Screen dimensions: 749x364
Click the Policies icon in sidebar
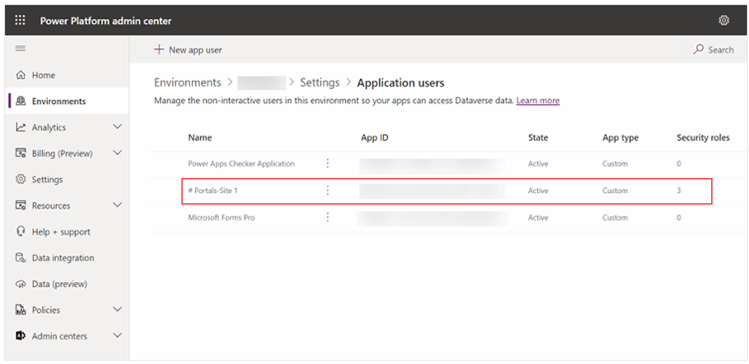(21, 310)
